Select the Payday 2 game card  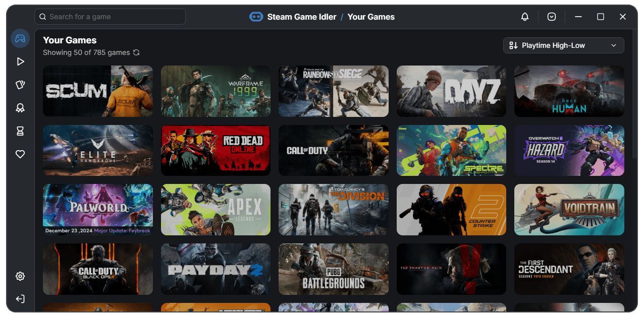tap(216, 269)
